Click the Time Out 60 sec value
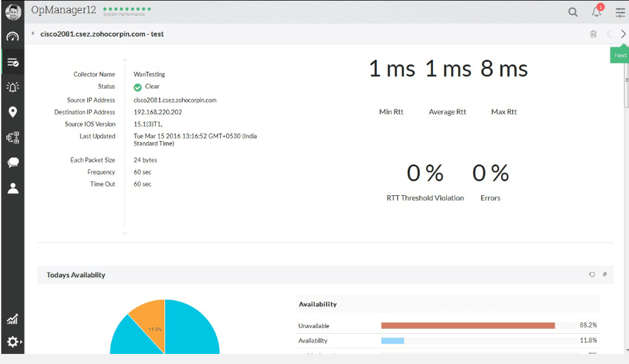 tap(142, 184)
